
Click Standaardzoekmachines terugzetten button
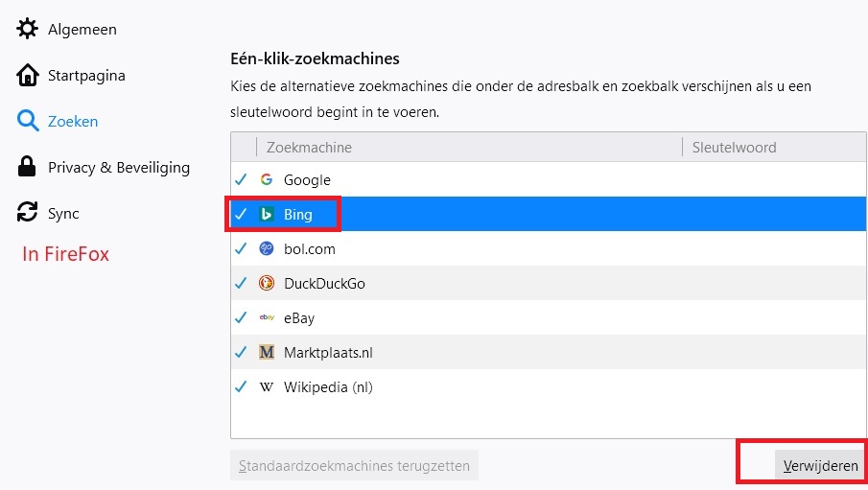tap(354, 466)
